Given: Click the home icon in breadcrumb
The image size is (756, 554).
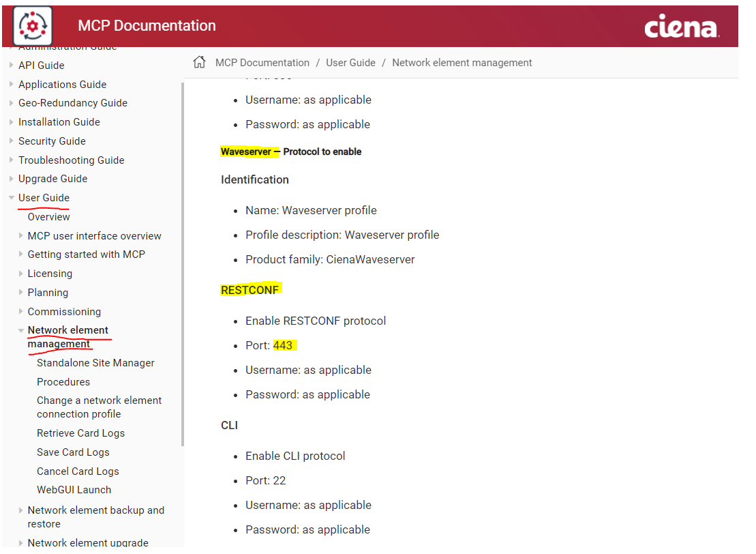Looking at the screenshot, I should point(199,63).
